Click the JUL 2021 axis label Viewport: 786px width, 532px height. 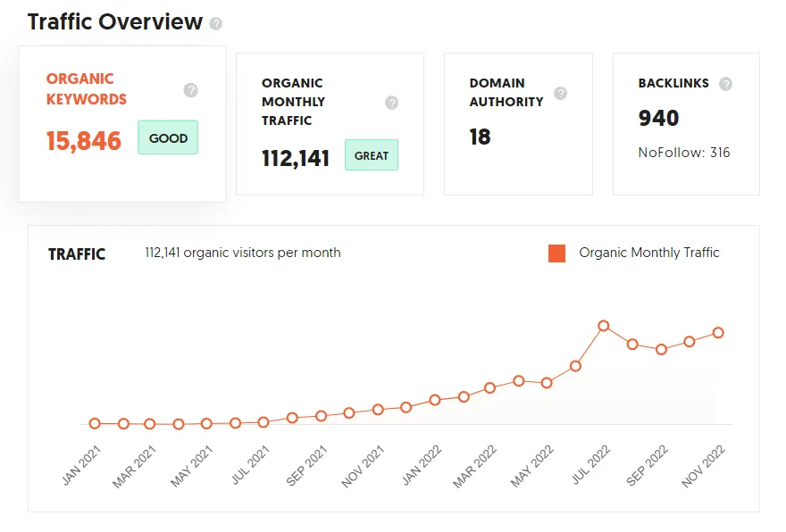click(251, 465)
